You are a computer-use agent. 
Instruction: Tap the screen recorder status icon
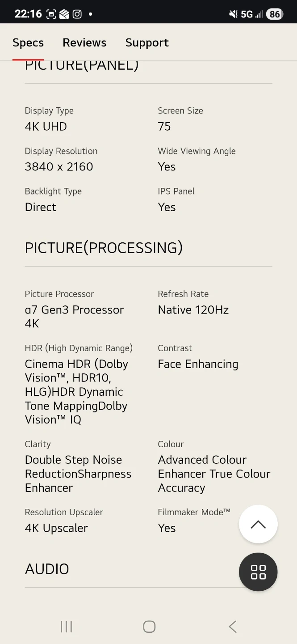[x=51, y=14]
